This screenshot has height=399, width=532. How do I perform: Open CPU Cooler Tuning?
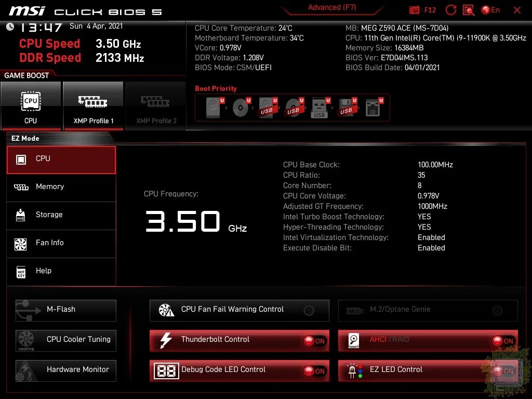tap(66, 340)
